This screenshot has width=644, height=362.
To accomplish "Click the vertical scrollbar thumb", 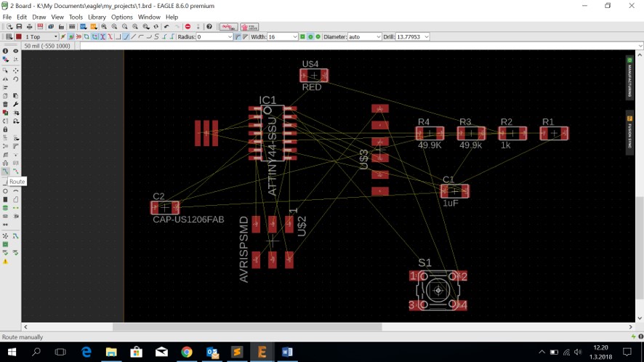I will [x=640, y=248].
